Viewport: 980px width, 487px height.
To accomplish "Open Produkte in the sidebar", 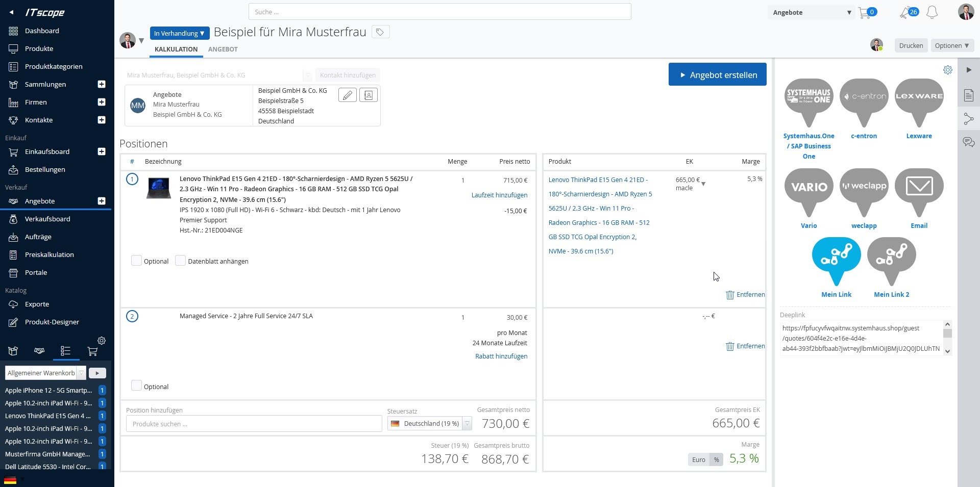I will pos(39,49).
